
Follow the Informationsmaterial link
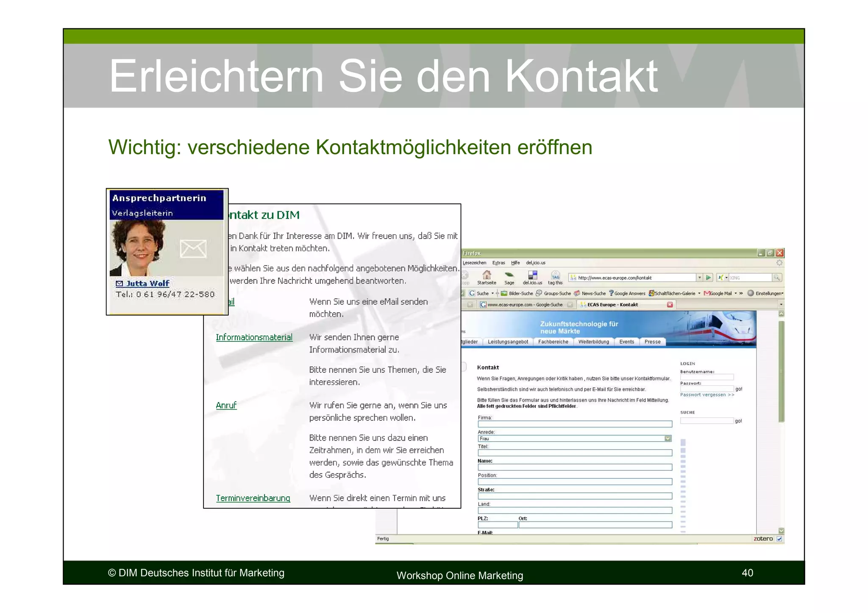point(254,337)
